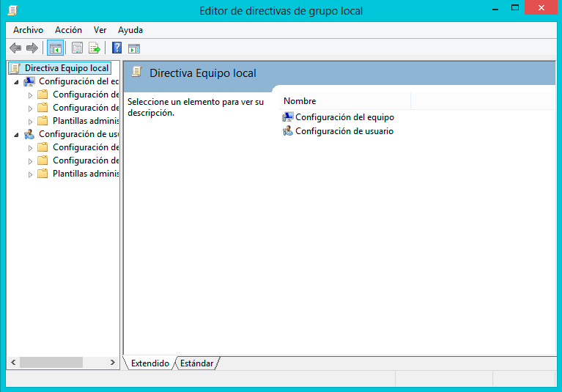Open the Ayuda menu
Viewport: 562px width, 392px height.
point(130,30)
